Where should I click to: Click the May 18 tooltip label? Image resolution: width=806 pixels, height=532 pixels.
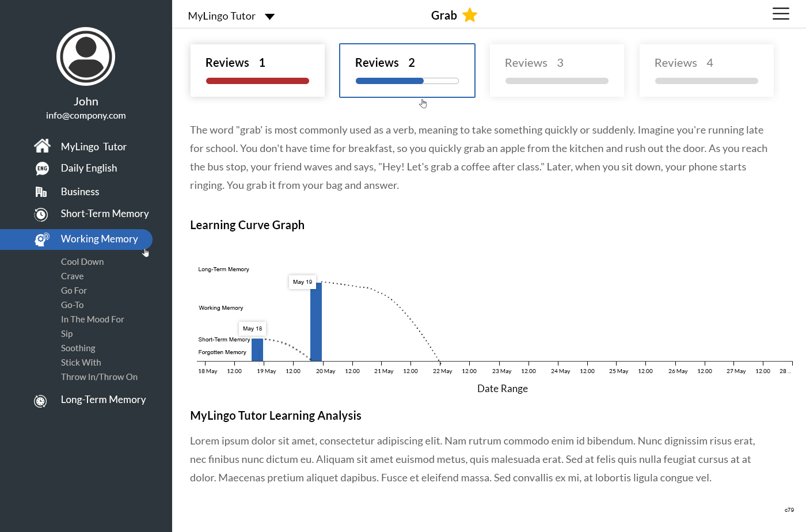pos(252,329)
